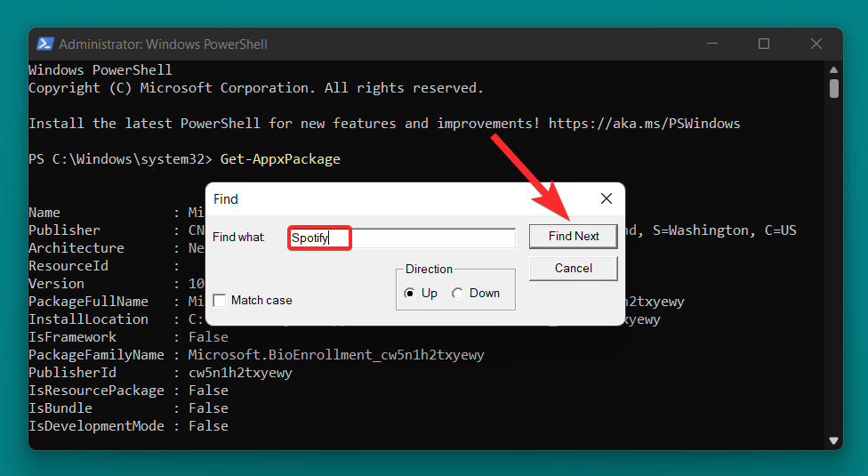Maximize the Windows PowerShell window
This screenshot has width=868, height=476.
(764, 44)
